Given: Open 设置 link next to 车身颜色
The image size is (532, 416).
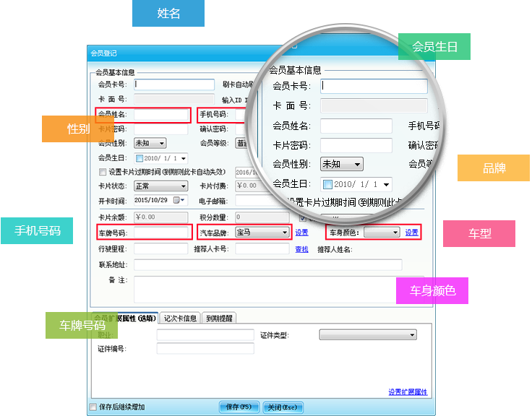Looking at the screenshot, I should [411, 233].
